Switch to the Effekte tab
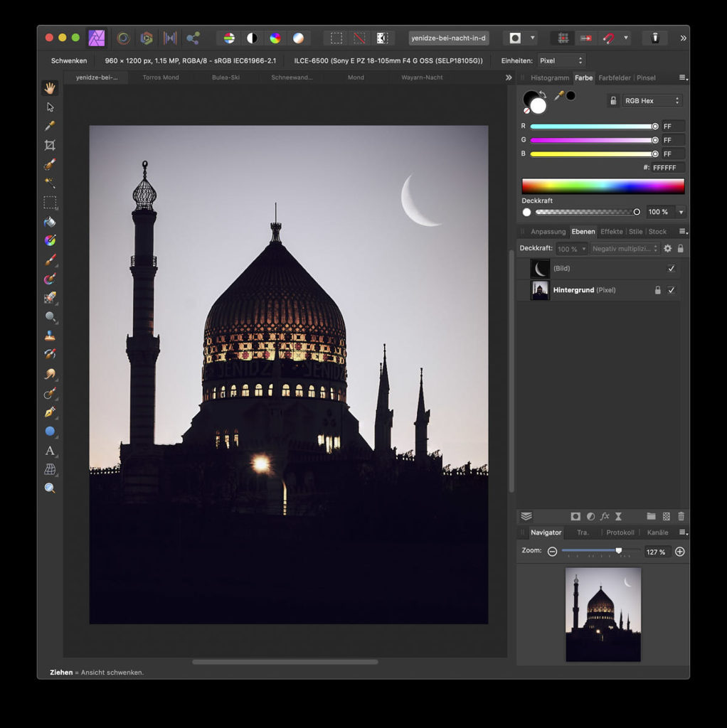 (611, 232)
